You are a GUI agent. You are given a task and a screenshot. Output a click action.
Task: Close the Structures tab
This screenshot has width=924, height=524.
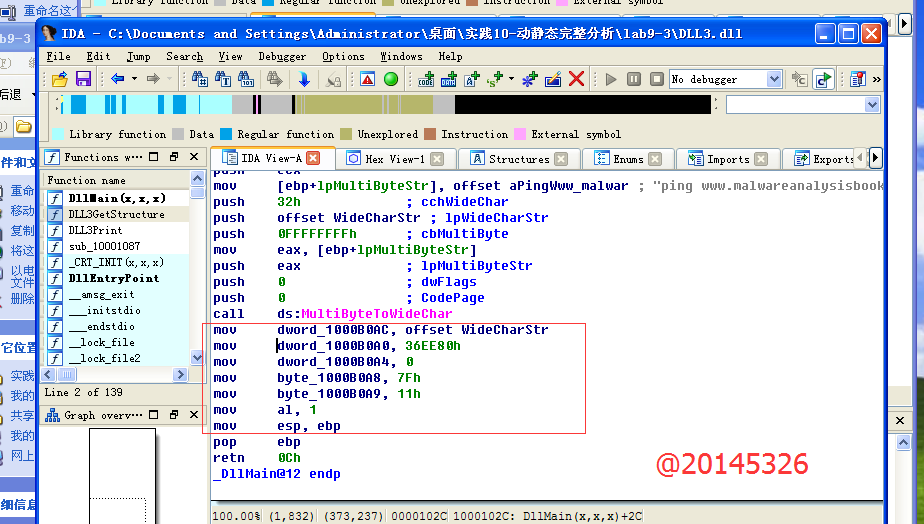tap(561, 158)
